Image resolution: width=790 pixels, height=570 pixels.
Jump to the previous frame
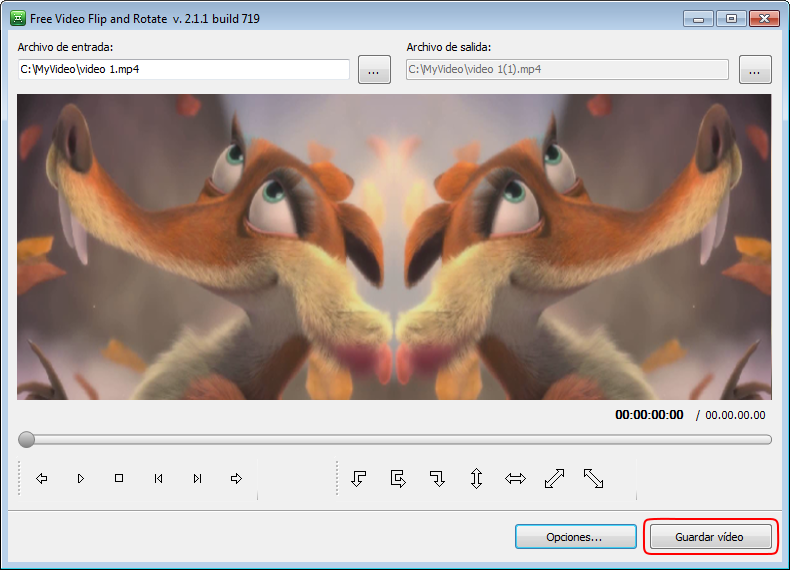(158, 479)
